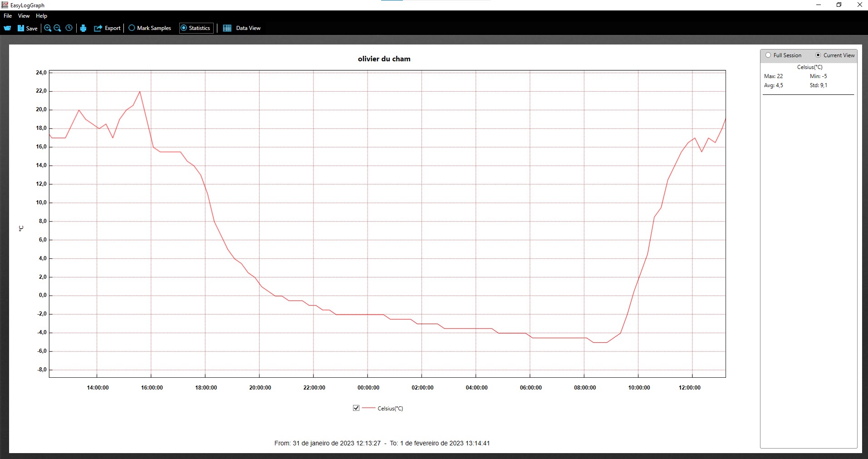The width and height of the screenshot is (868, 459).
Task: Toggle the Statistics panel off
Action: click(x=184, y=28)
